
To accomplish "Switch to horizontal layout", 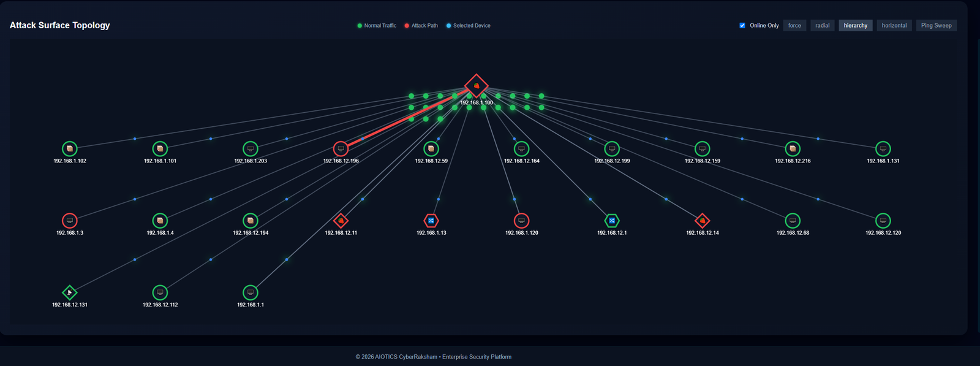I will 894,25.
